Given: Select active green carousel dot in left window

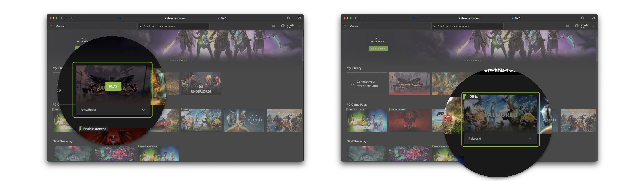Looking at the screenshot, I should (x=182, y=60).
